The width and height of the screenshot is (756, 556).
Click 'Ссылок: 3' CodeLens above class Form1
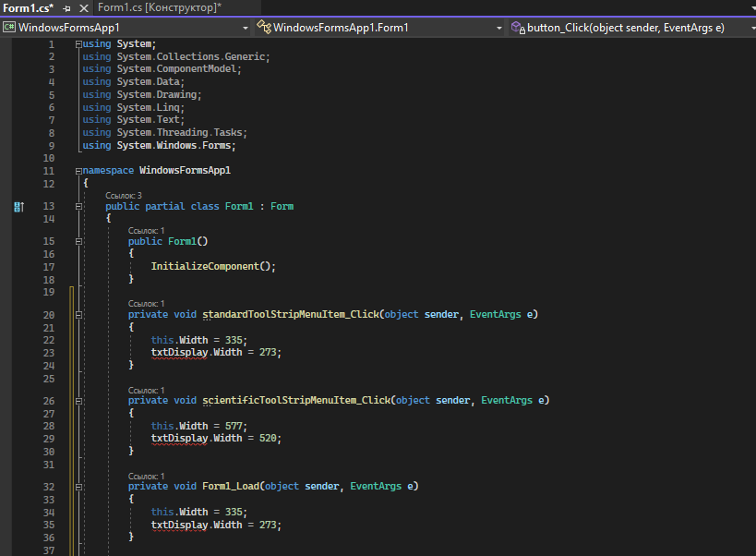124,196
